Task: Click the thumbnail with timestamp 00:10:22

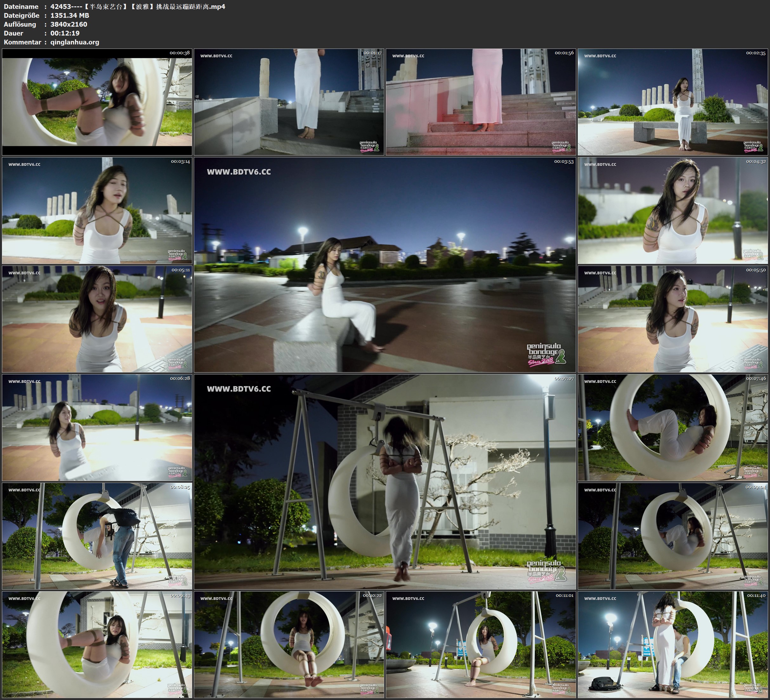Action: click(289, 644)
